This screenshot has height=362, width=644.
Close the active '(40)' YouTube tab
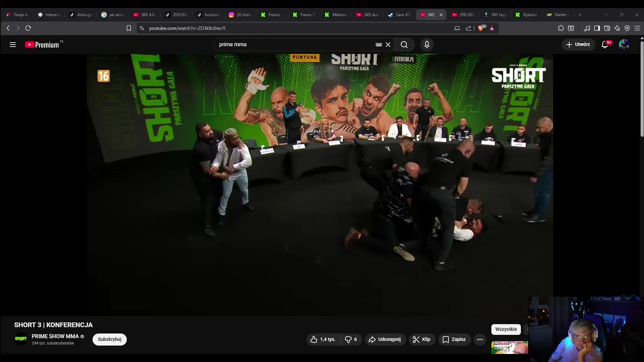(441, 15)
